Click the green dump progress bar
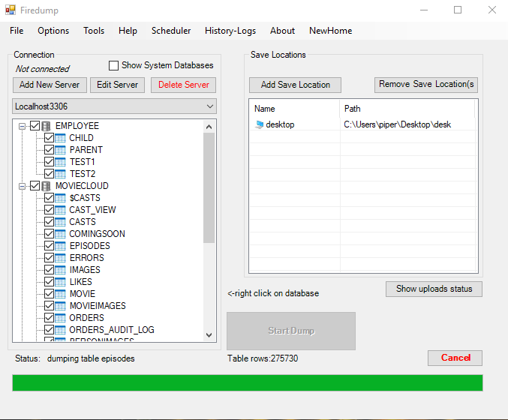Viewport: 508px width, 420px height. click(x=248, y=382)
